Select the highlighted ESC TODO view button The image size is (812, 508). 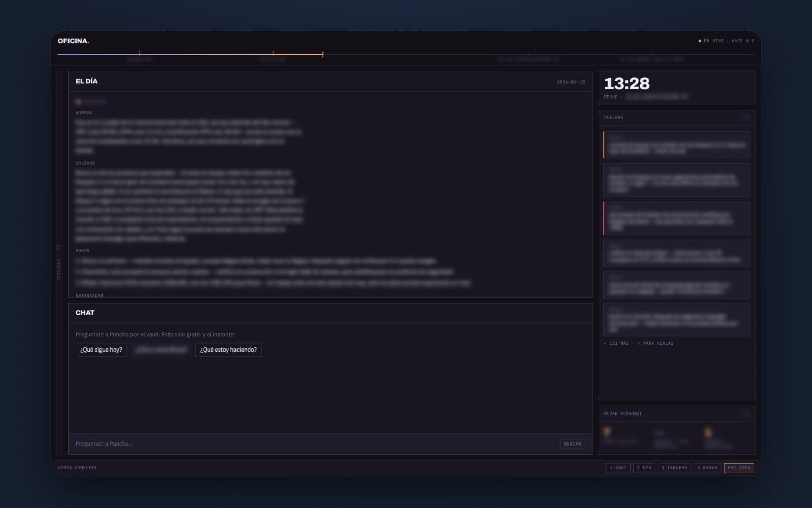click(x=739, y=468)
